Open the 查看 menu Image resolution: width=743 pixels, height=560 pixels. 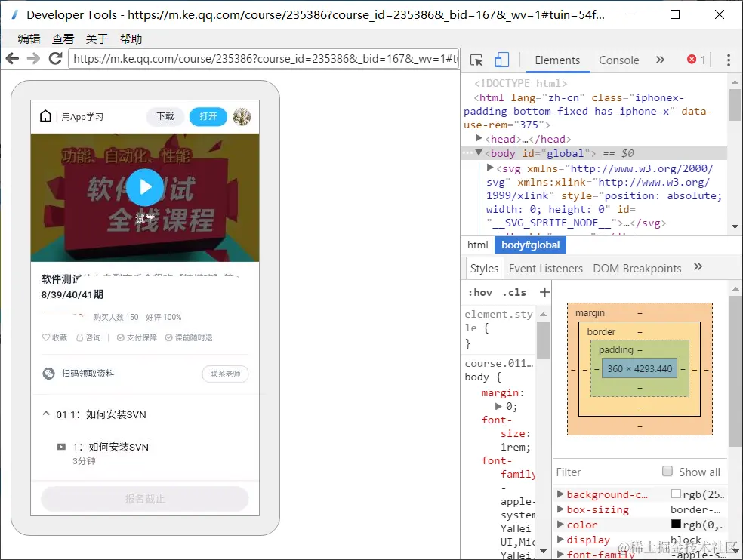click(63, 38)
